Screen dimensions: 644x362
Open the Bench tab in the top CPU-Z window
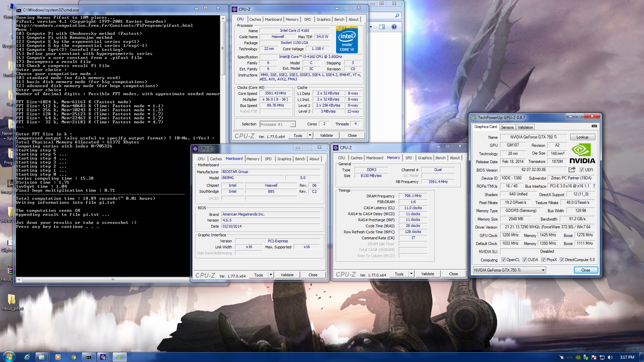(x=339, y=19)
